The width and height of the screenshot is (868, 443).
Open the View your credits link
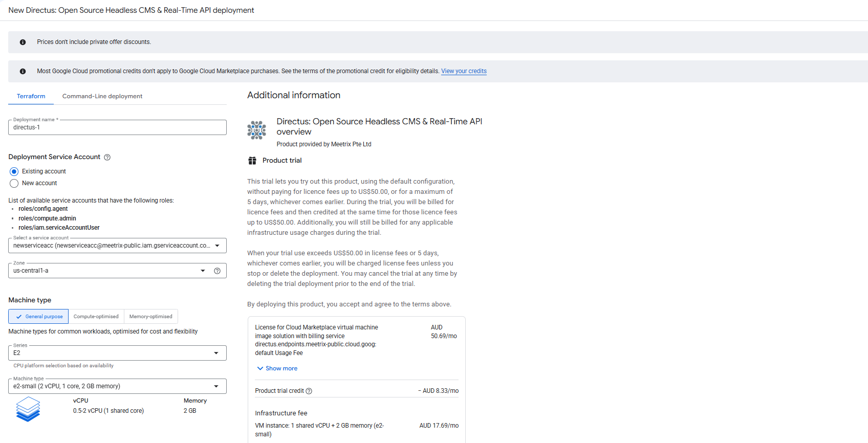(x=464, y=71)
